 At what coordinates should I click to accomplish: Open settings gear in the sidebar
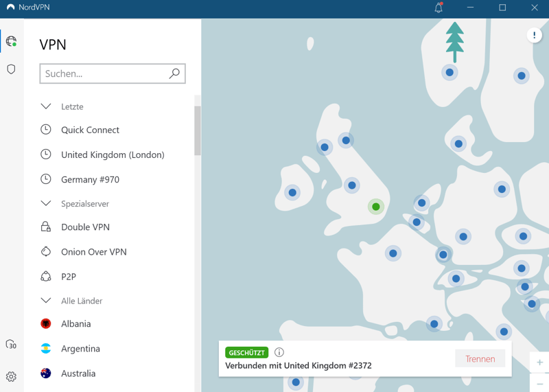11,376
